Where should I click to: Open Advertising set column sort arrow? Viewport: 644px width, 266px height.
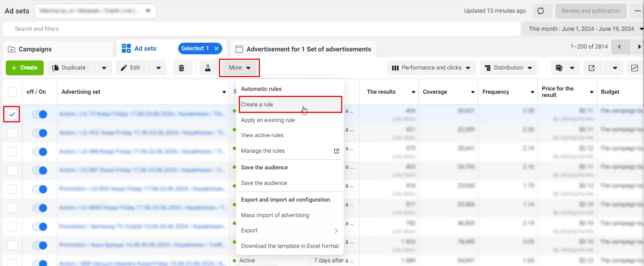pos(224,92)
